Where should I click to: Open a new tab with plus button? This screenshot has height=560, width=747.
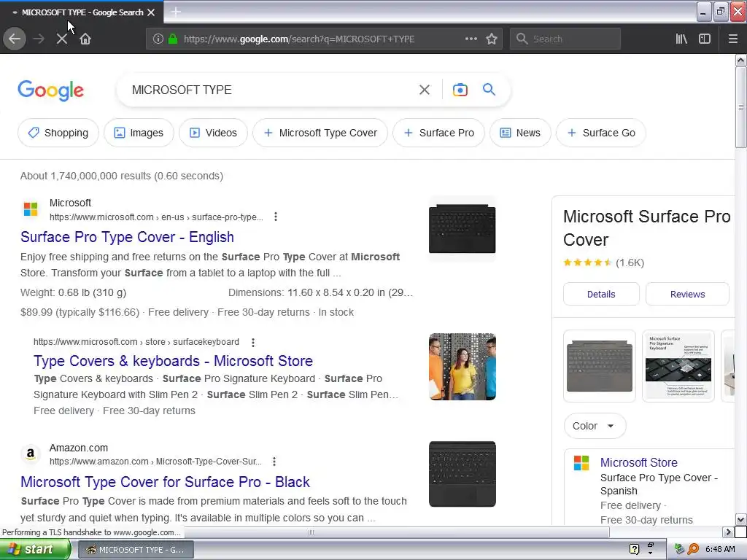coord(175,12)
